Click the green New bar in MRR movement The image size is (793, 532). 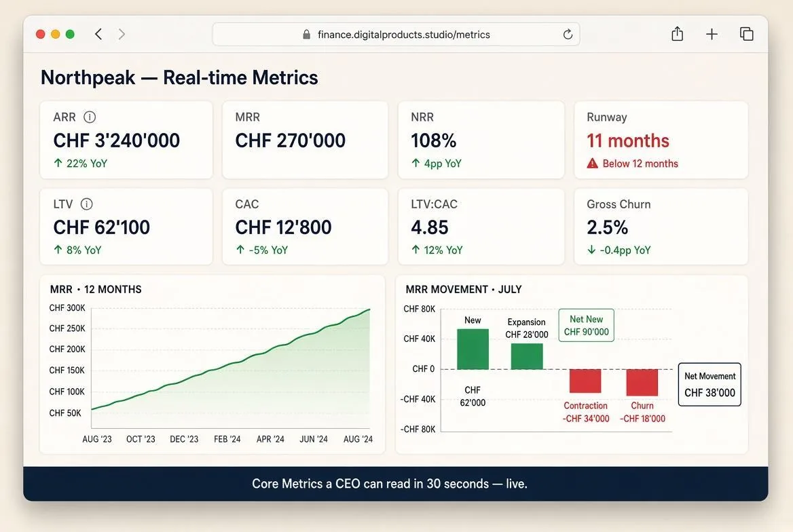473,349
